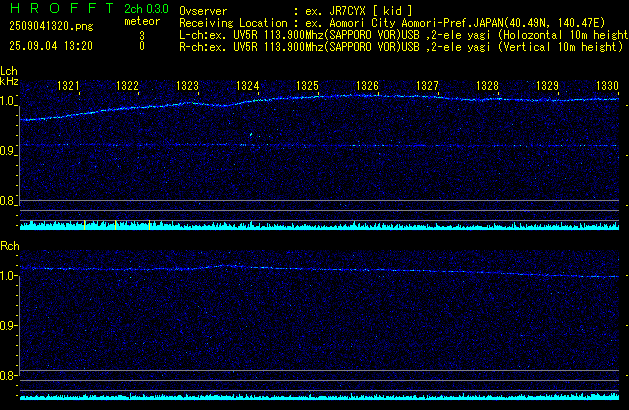Select the timestamp '25.09.04 13:20'
Viewport: 629px width, 410px height.
[x=51, y=46]
